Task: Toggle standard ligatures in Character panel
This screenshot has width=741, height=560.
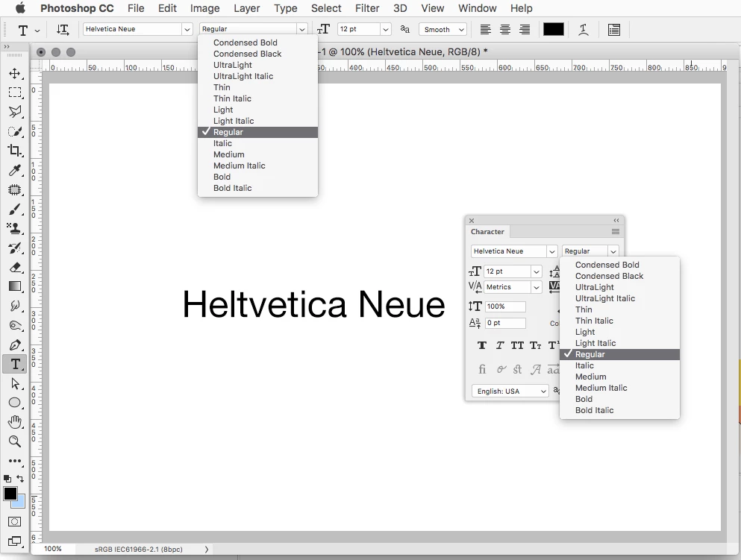Action: click(481, 369)
